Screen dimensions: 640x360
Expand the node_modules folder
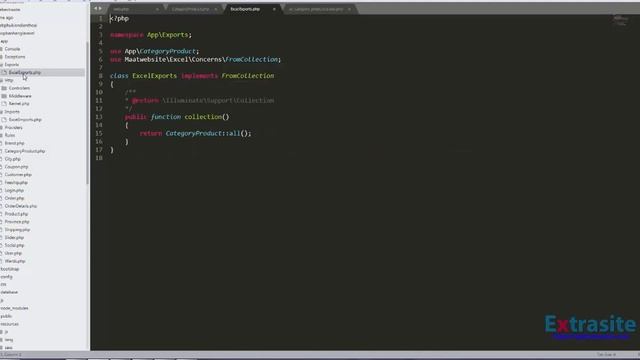point(14,308)
